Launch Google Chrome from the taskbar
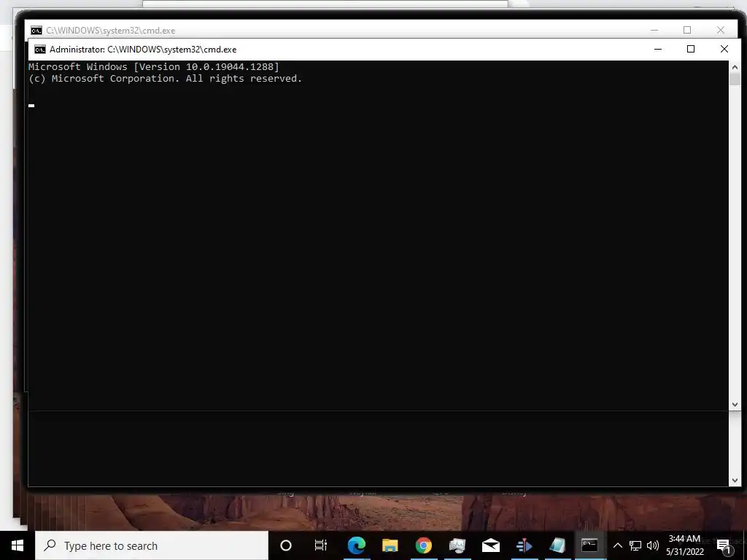This screenshot has height=560, width=747. 424,545
